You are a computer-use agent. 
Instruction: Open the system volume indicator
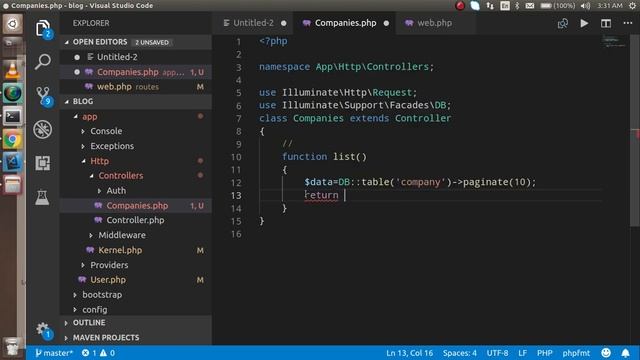coord(585,6)
